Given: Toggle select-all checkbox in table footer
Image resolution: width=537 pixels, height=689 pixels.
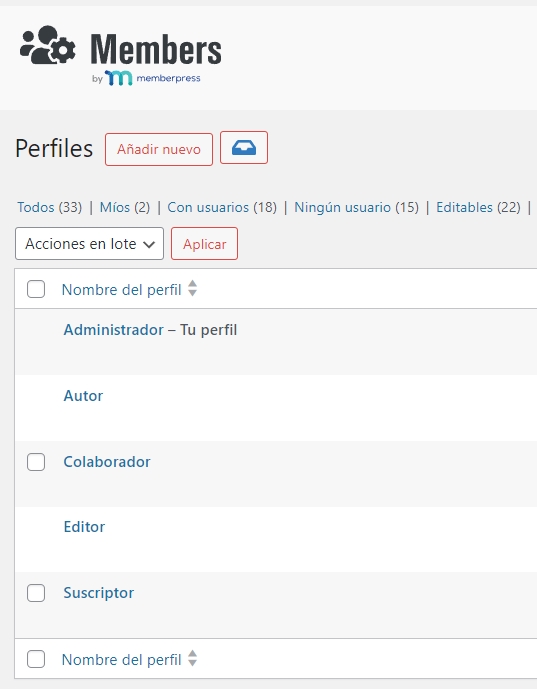Looking at the screenshot, I should click(36, 659).
